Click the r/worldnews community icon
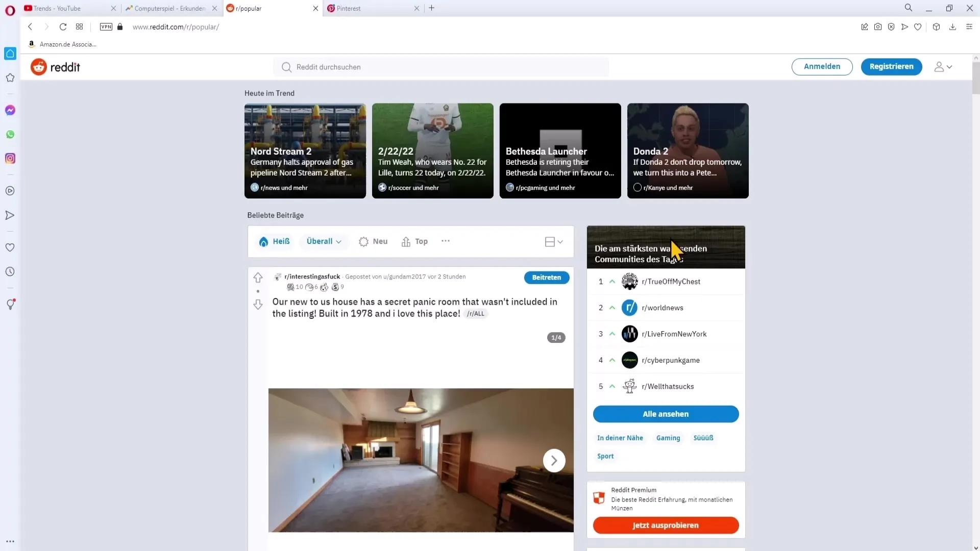Viewport: 980px width, 551px height. tap(629, 308)
